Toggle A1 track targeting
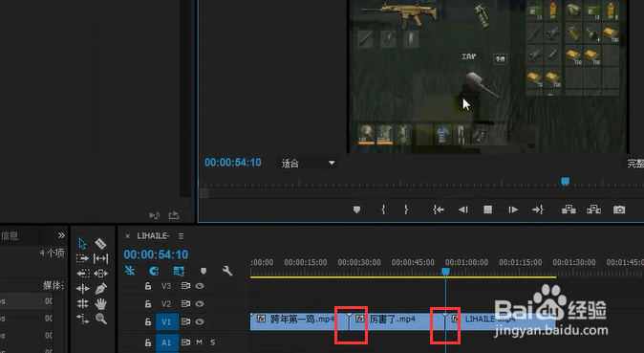Viewport: 644px width, 353px height. (166, 342)
